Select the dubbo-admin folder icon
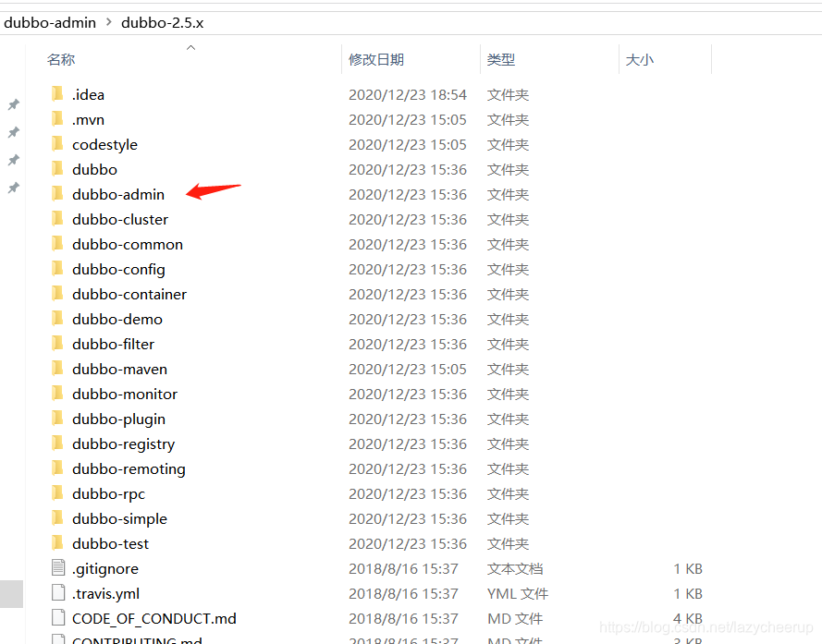 point(57,194)
